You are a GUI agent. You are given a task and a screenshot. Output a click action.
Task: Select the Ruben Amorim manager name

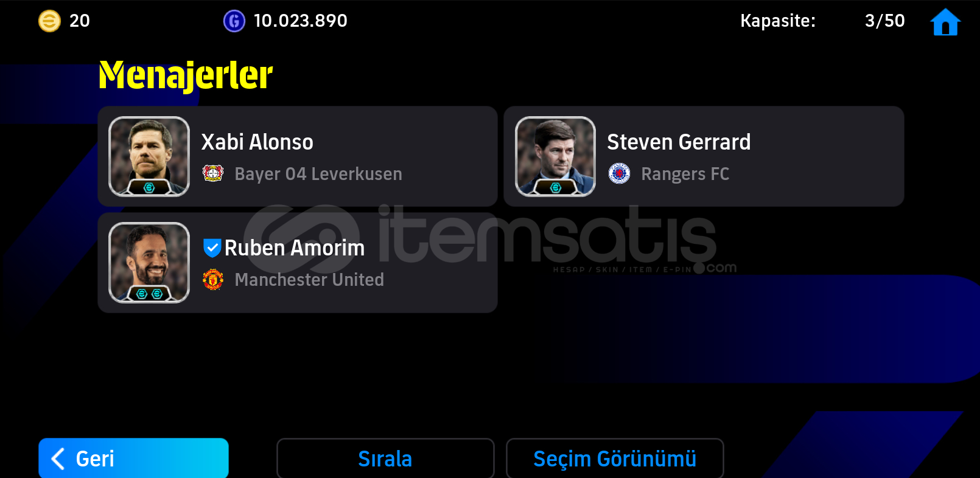[x=295, y=248]
